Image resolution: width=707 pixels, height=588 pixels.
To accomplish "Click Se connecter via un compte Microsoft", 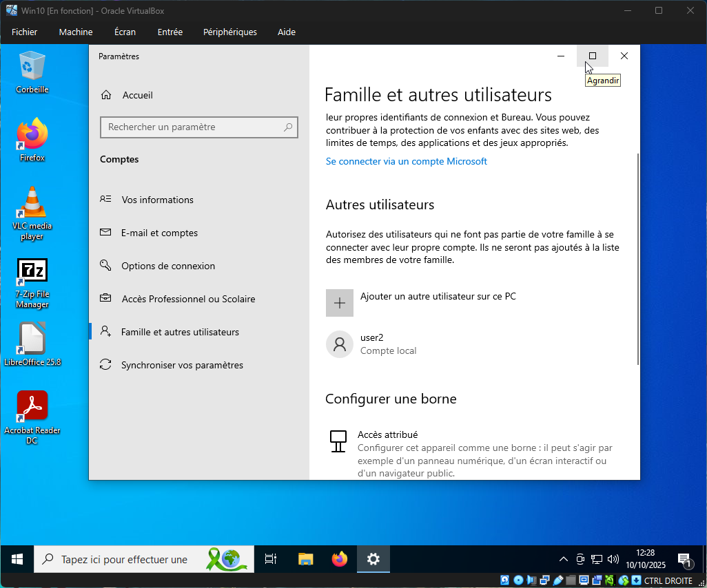I will (406, 161).
